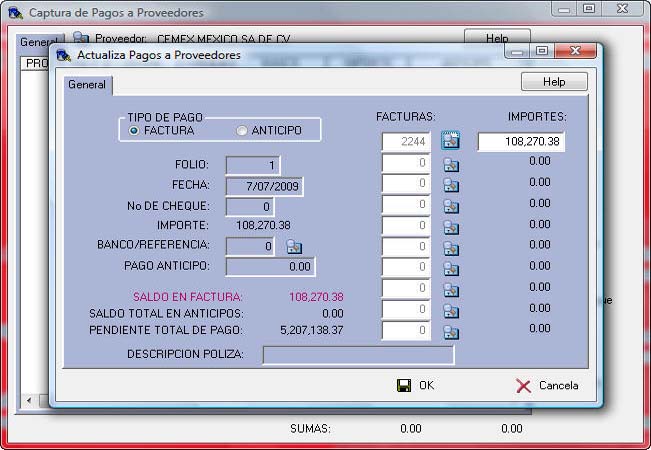Click Actualiza Pagos a Proveedores title icon

pyautogui.click(x=63, y=55)
